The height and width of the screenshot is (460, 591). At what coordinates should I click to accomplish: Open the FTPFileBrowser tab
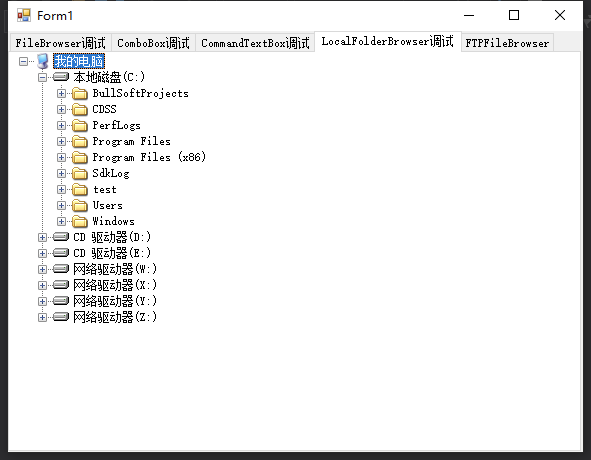pos(507,43)
